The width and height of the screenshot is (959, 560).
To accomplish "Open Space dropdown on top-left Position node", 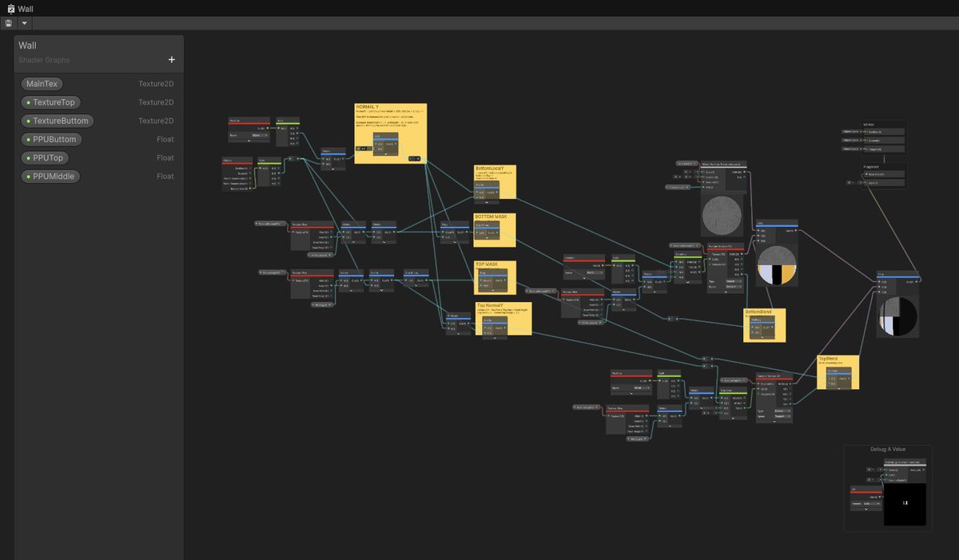I will point(260,135).
